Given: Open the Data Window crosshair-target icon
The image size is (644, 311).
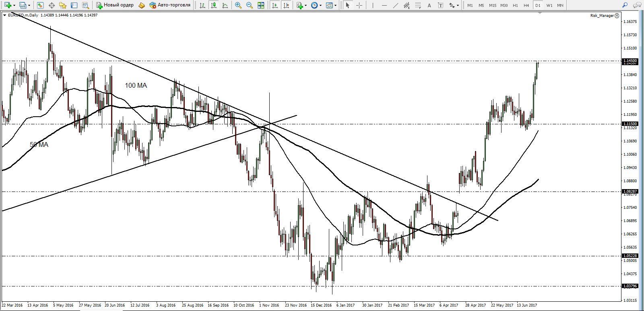Looking at the screenshot, I should coord(52,5).
